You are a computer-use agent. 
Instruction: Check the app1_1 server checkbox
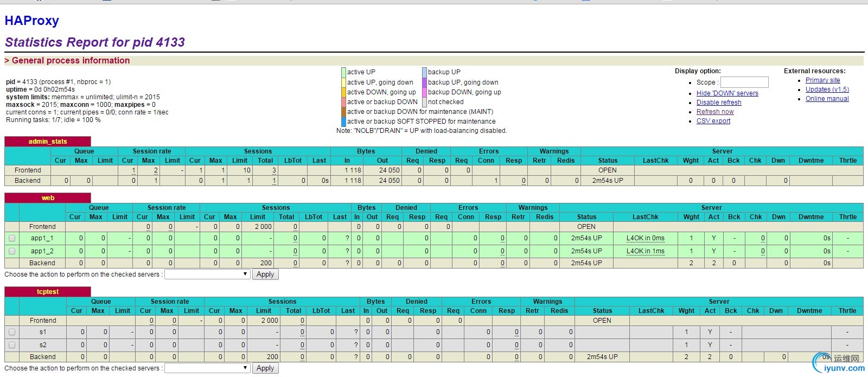point(12,238)
